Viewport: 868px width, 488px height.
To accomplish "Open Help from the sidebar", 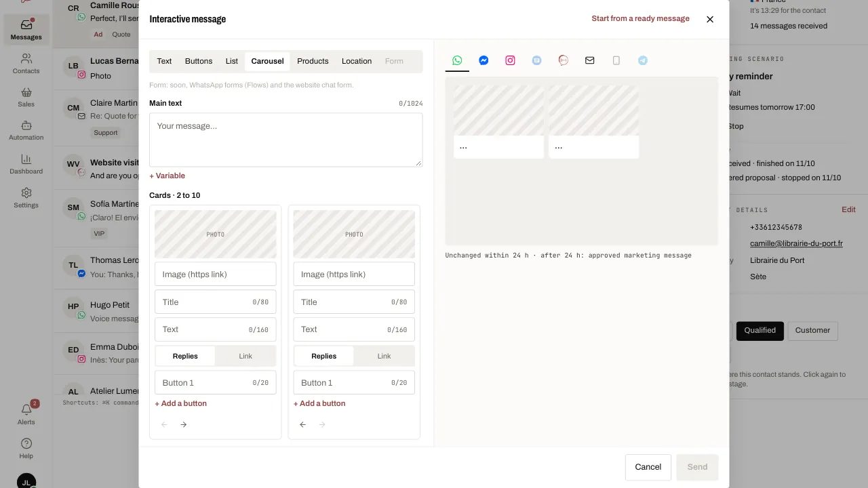I will [x=26, y=449].
